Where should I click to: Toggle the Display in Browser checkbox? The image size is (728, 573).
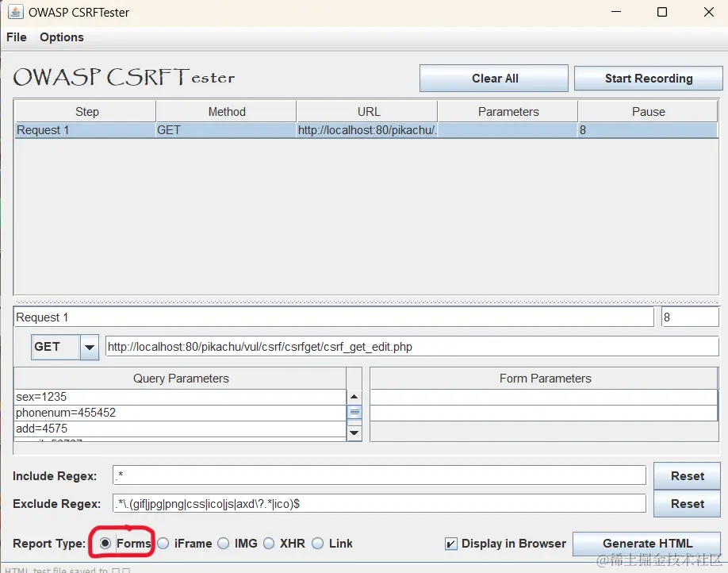point(450,544)
